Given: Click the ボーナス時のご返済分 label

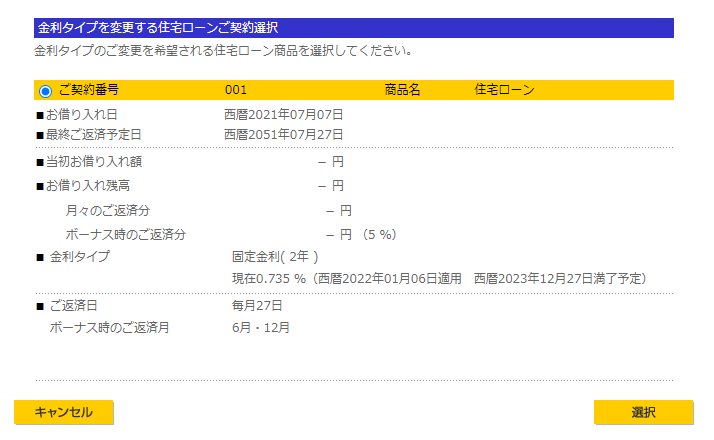Looking at the screenshot, I should tap(126, 234).
